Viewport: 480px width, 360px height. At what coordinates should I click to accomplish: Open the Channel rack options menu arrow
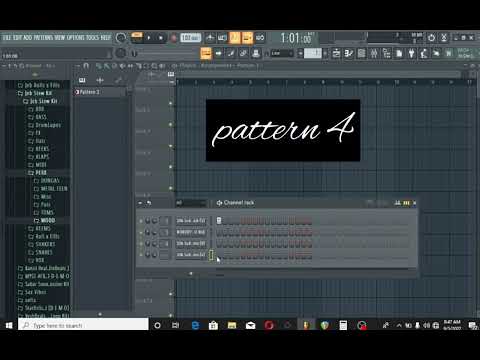(x=140, y=203)
